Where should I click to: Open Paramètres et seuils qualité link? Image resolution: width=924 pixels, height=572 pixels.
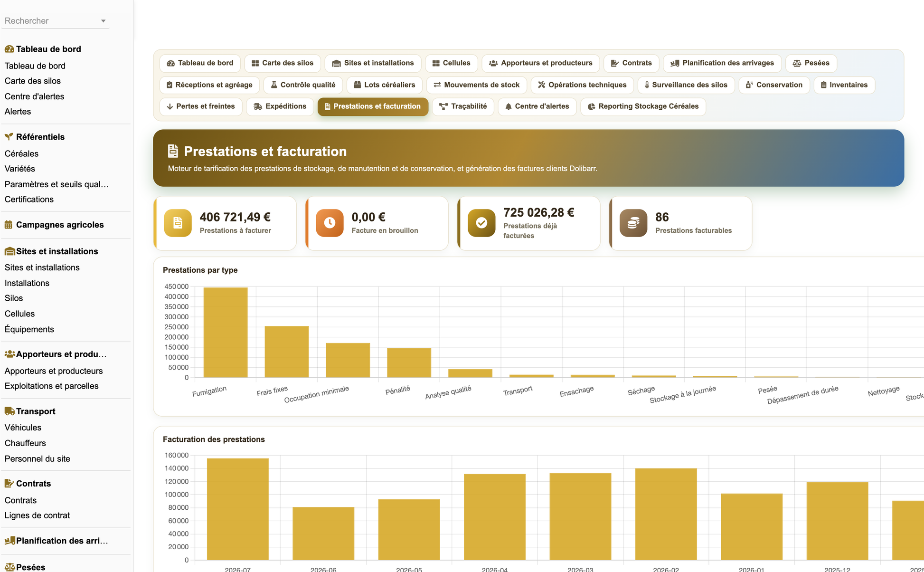(57, 184)
